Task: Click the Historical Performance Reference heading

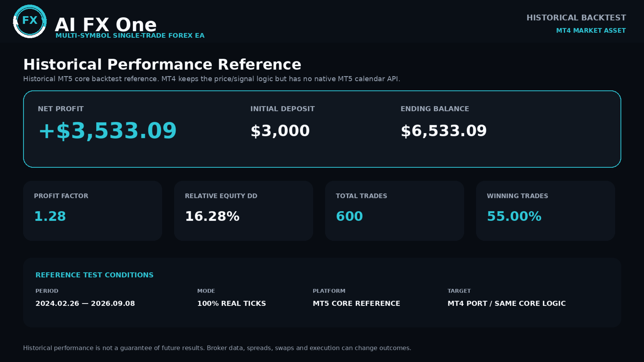Action: click(162, 64)
